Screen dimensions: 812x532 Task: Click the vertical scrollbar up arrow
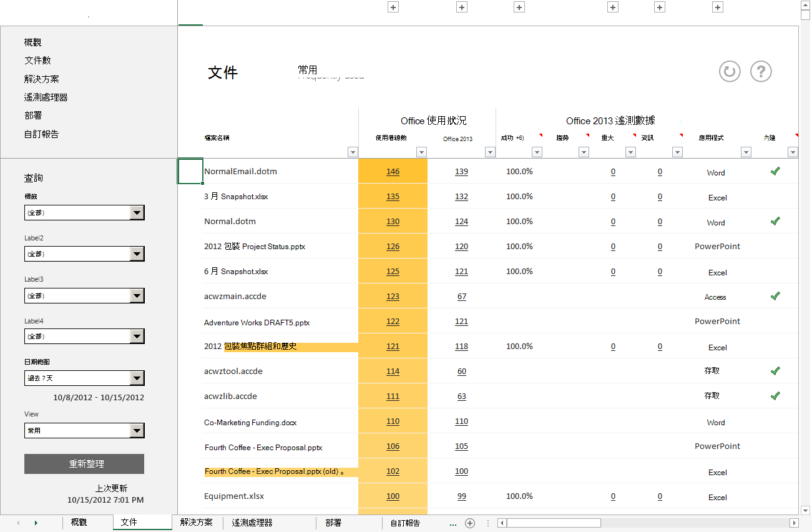click(805, 5)
